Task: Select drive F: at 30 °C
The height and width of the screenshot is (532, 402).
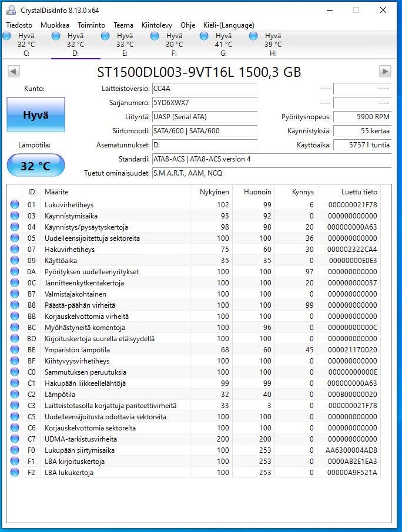Action: pos(174,45)
